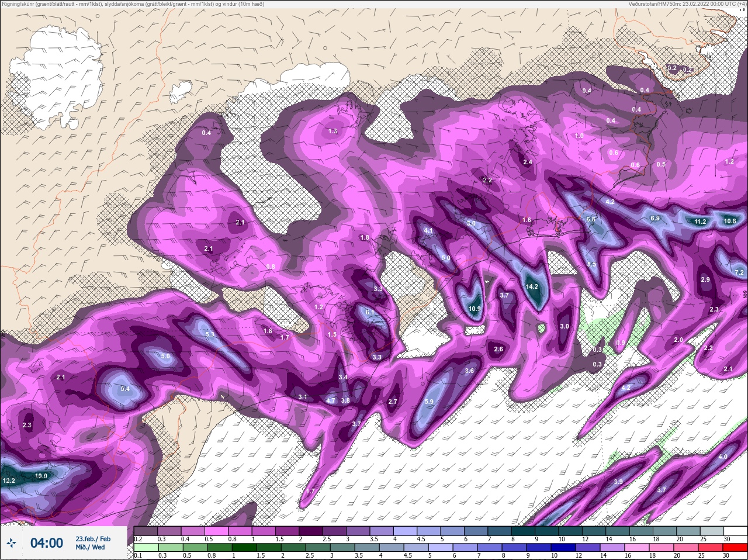Click the four-arrow icon beside the 04:00 time
This screenshot has height=560, width=748.
click(x=11, y=543)
